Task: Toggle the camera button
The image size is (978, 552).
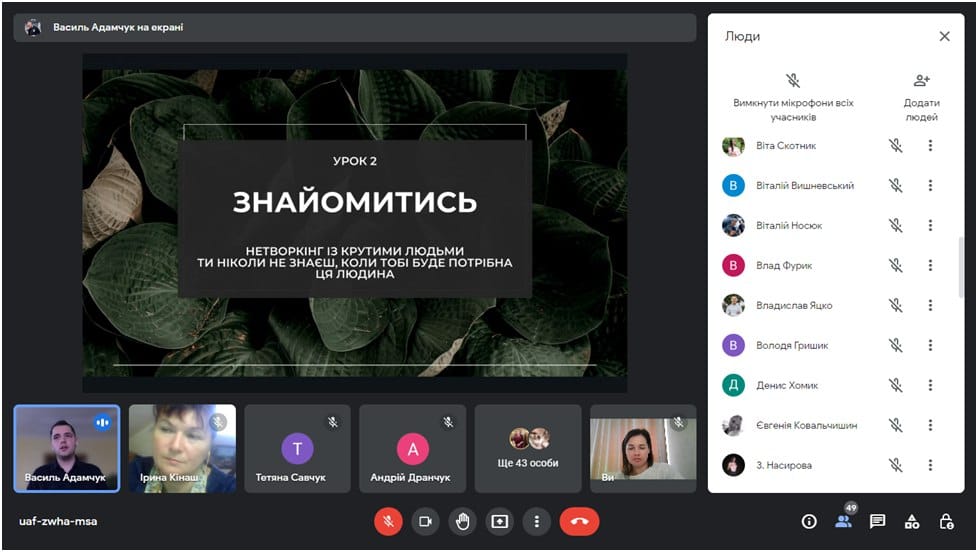Action: coord(425,521)
